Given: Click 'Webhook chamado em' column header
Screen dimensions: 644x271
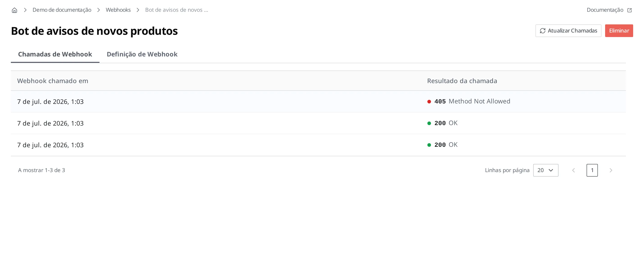Looking at the screenshot, I should [52, 81].
